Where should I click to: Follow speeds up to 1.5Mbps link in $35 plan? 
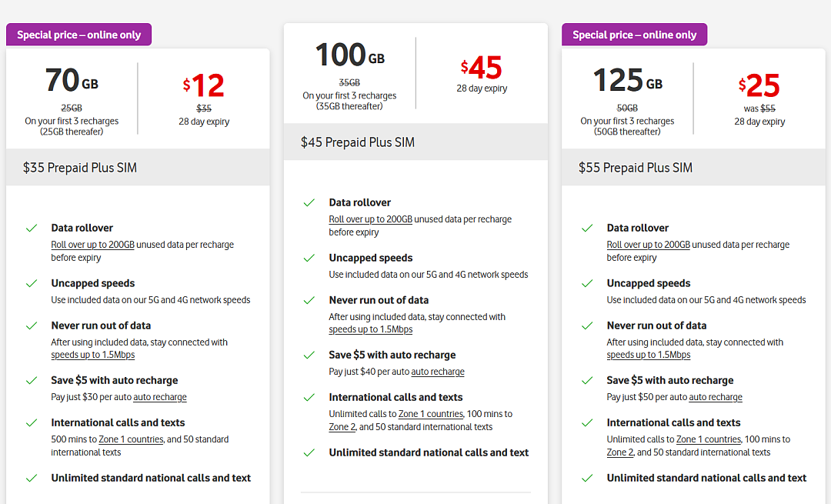93,355
